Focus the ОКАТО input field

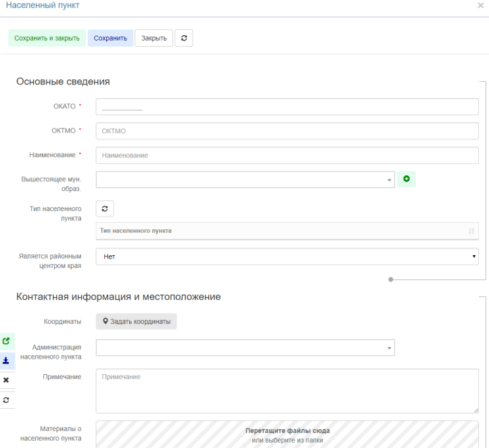[287, 107]
